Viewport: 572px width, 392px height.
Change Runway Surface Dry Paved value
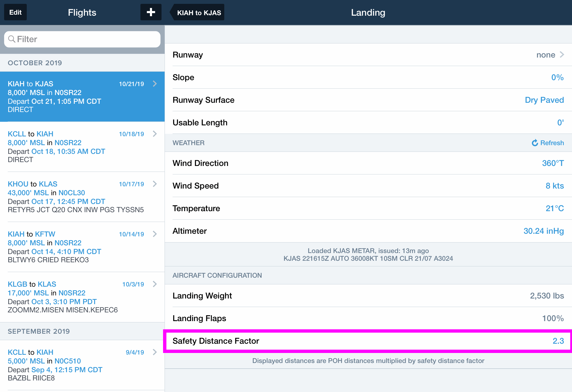point(544,100)
